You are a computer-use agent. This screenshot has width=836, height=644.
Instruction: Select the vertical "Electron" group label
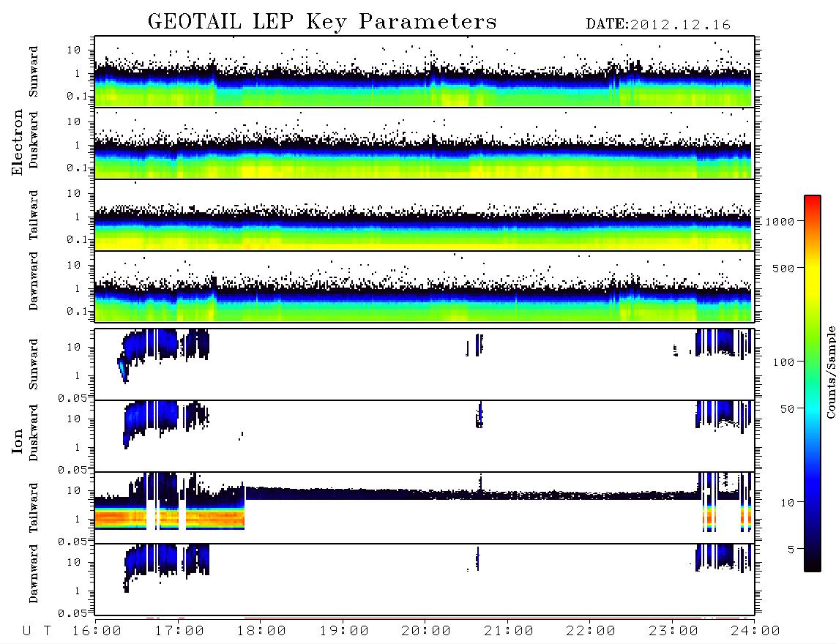18,143
